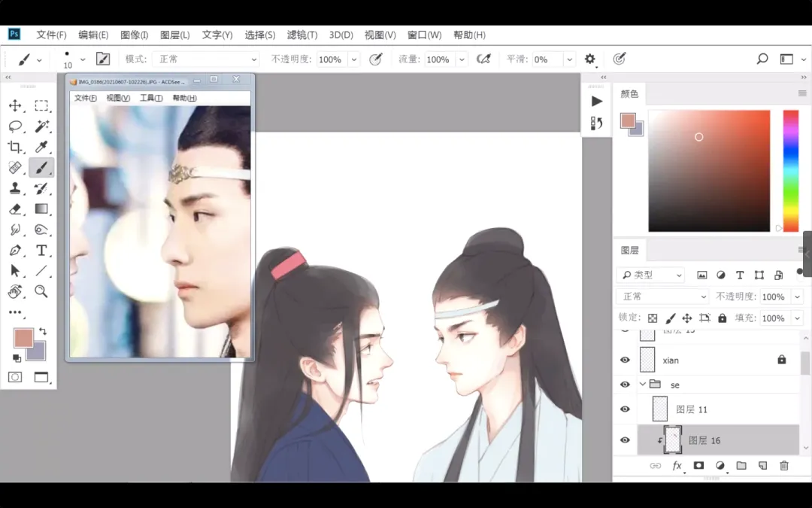
Task: Add a layer style with fx icon
Action: point(677,466)
